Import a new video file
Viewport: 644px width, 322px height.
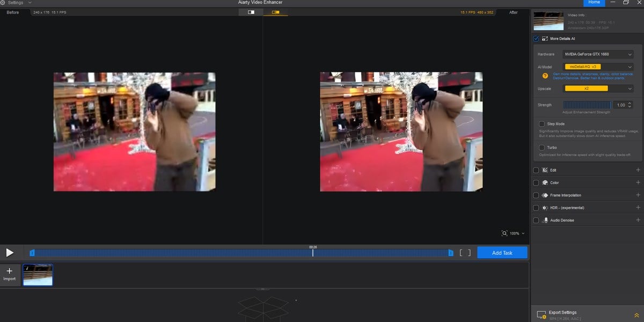click(10, 274)
